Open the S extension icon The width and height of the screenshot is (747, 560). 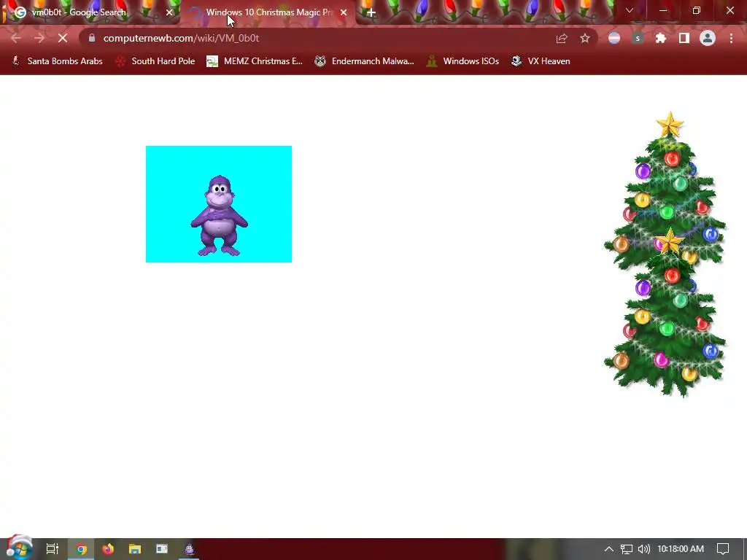click(x=638, y=38)
